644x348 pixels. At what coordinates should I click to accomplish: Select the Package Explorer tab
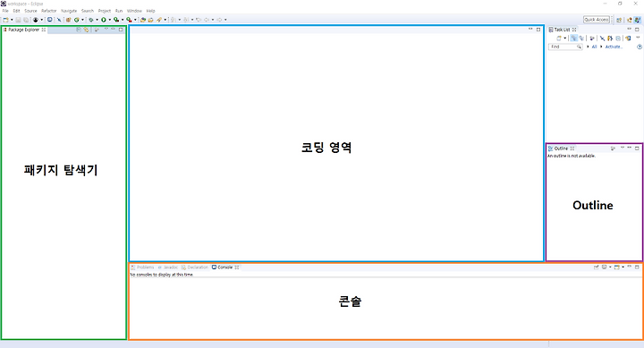[24, 30]
